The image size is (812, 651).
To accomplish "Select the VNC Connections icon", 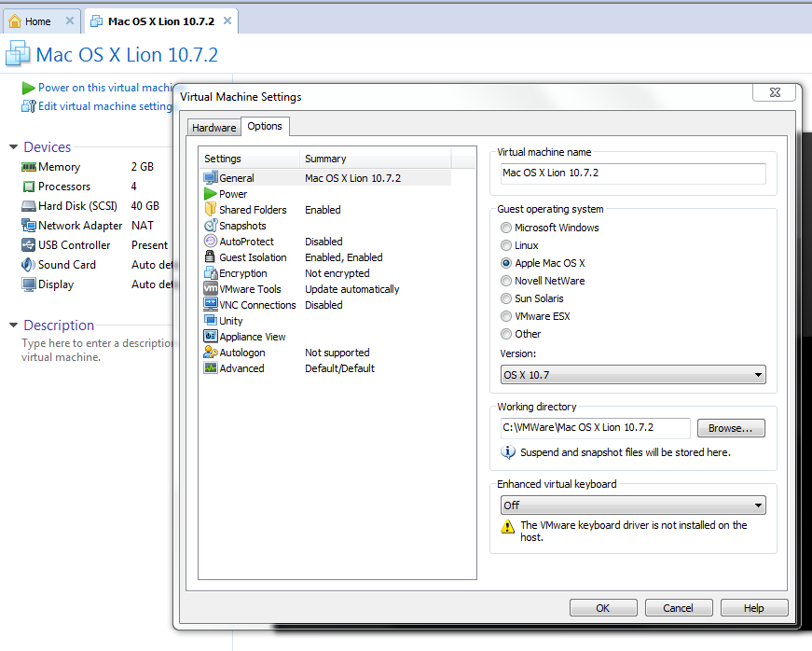I will [x=211, y=305].
